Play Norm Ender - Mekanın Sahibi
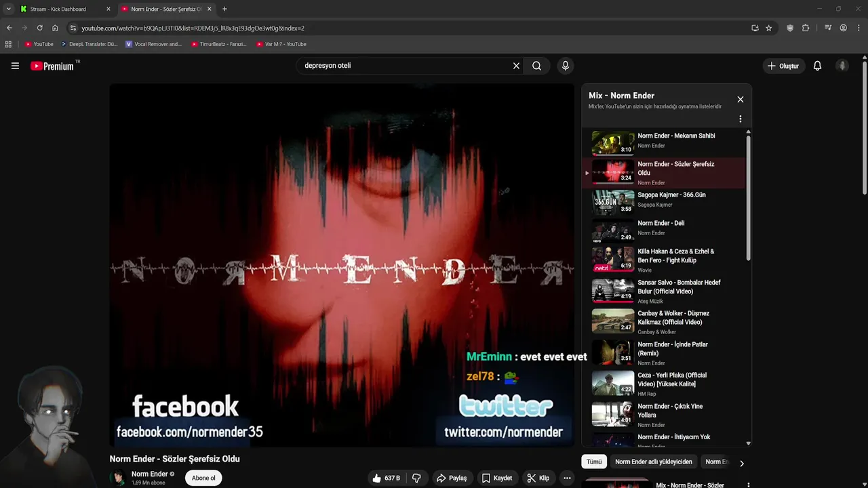The width and height of the screenshot is (868, 488). tap(665, 143)
